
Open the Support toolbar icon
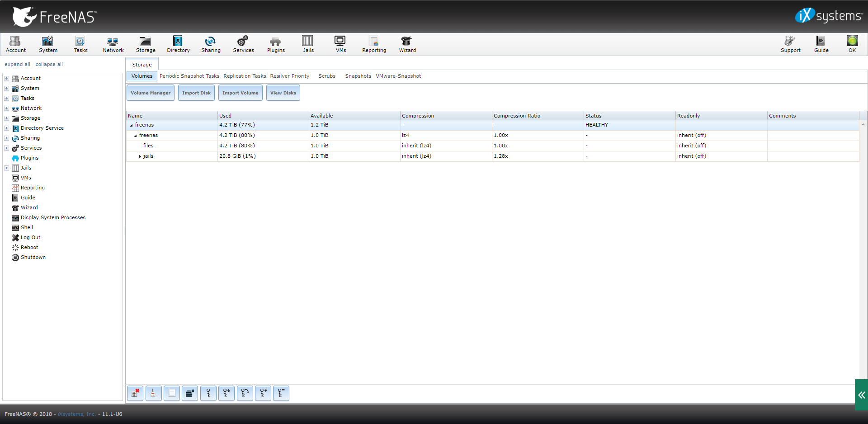point(790,44)
